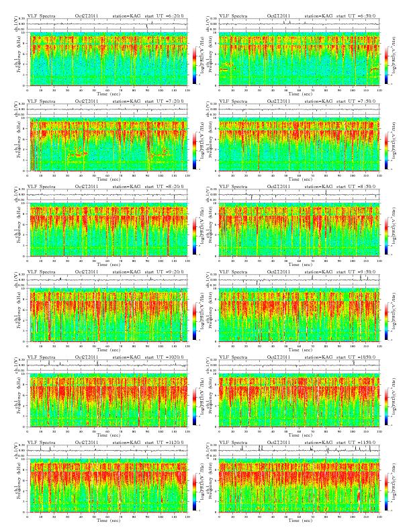Click the PSD color bar of the 7:50:0 plot
Viewport: 411px width, 532px height.
click(x=387, y=150)
